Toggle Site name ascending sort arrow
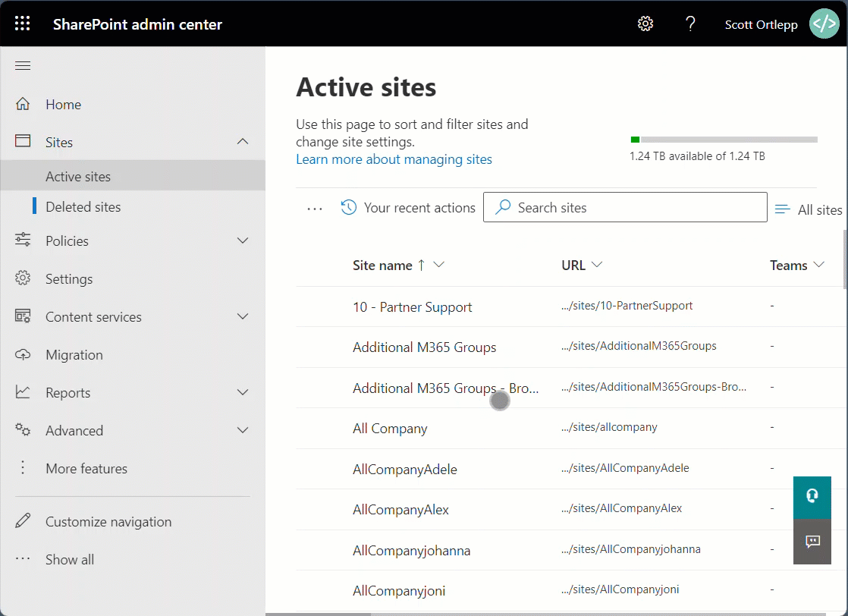The width and height of the screenshot is (848, 616). point(421,265)
